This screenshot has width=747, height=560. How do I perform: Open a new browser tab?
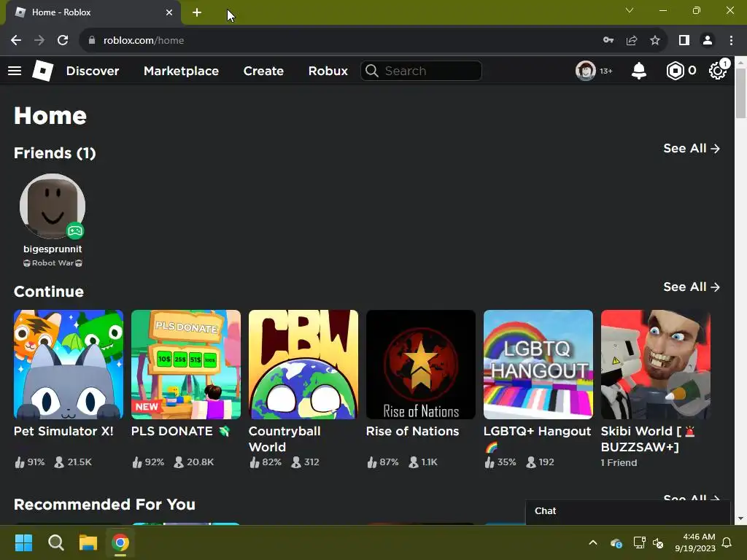(197, 13)
